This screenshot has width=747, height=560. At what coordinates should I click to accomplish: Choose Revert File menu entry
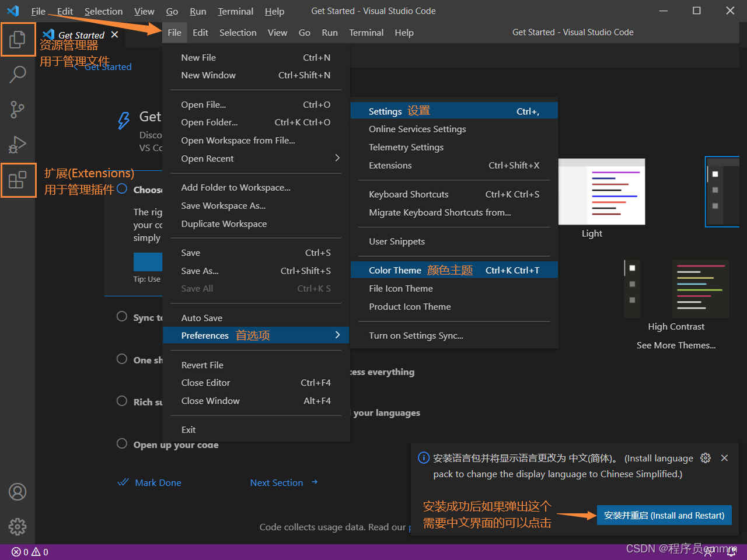tap(256, 365)
